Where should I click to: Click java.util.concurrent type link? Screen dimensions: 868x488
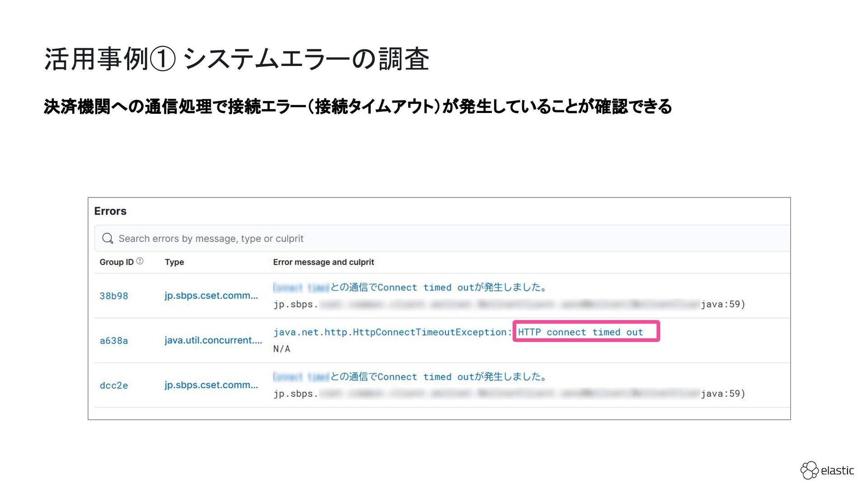click(x=213, y=340)
